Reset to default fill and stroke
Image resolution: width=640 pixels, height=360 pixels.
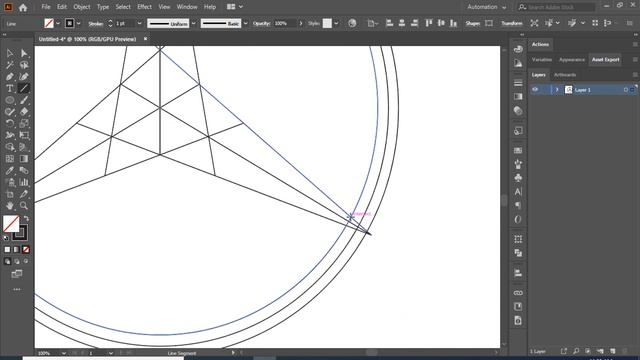click(x=6, y=238)
